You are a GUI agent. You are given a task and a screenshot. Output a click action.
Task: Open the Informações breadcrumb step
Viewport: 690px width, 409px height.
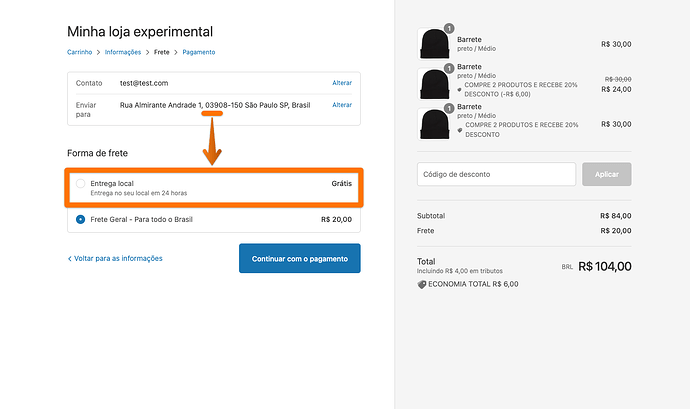tap(123, 52)
